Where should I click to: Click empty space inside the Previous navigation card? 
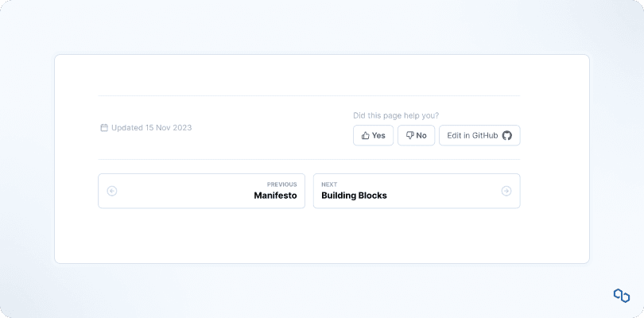point(183,192)
